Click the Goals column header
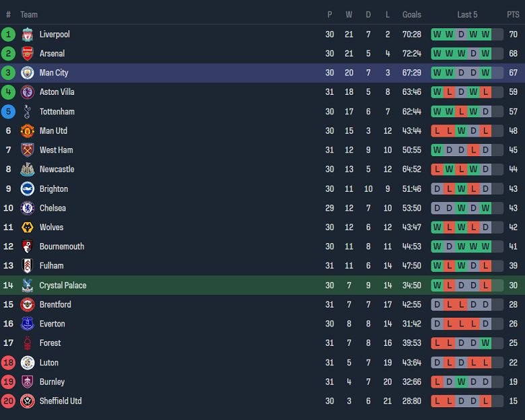This screenshot has width=525, height=420. point(411,15)
